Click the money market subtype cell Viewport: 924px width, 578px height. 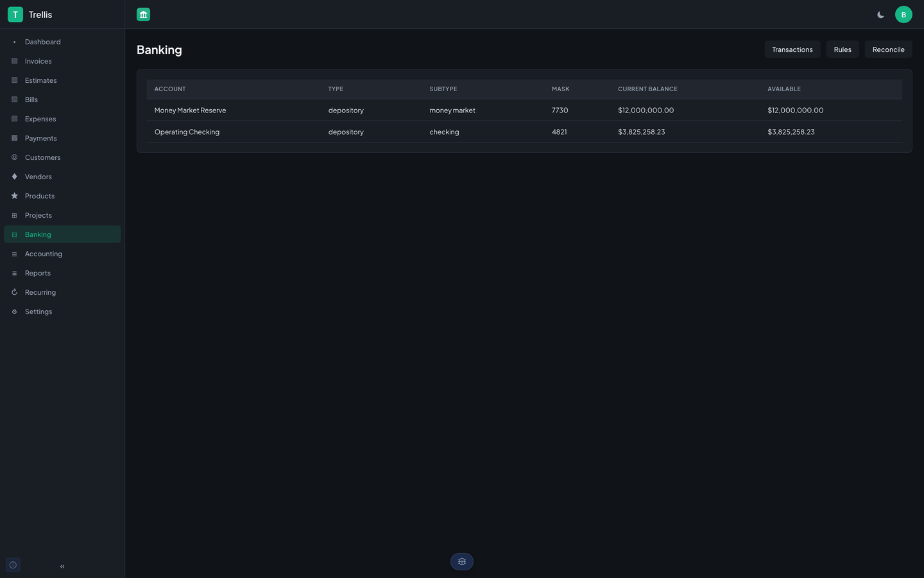pyautogui.click(x=452, y=110)
